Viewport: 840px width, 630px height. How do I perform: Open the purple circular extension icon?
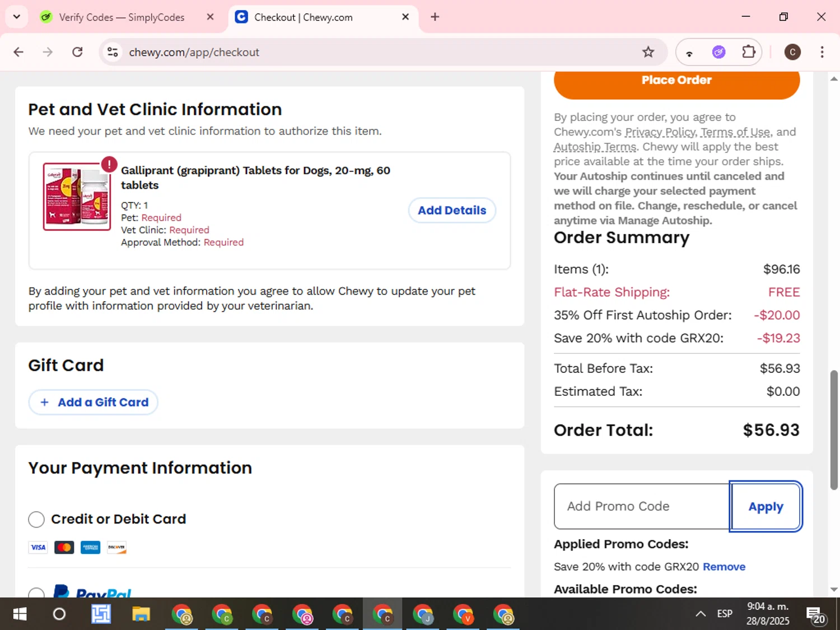pos(718,52)
